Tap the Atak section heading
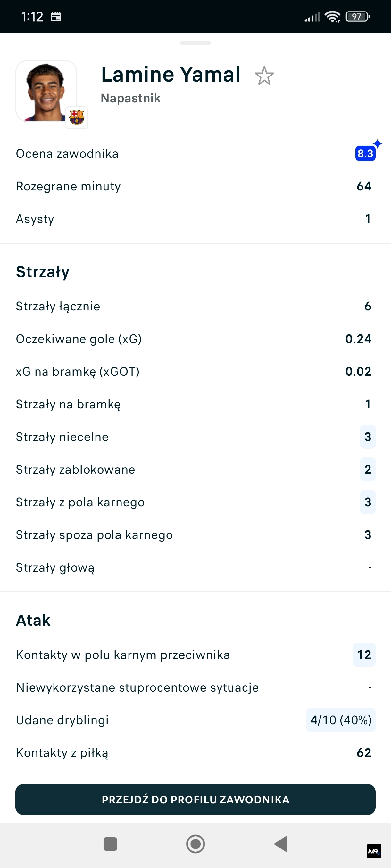 coord(33,620)
